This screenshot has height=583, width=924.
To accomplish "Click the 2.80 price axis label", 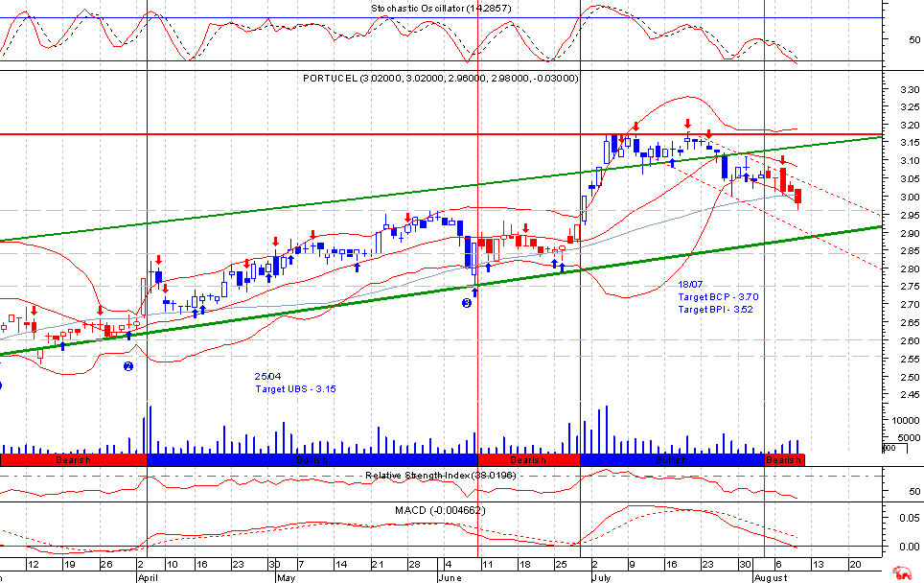I will [x=910, y=269].
